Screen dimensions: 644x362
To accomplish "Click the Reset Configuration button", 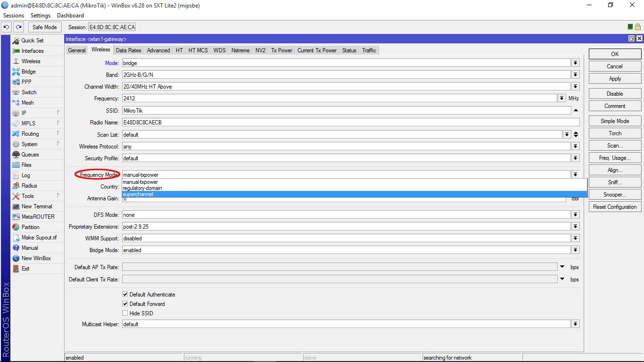I will coord(615,207).
